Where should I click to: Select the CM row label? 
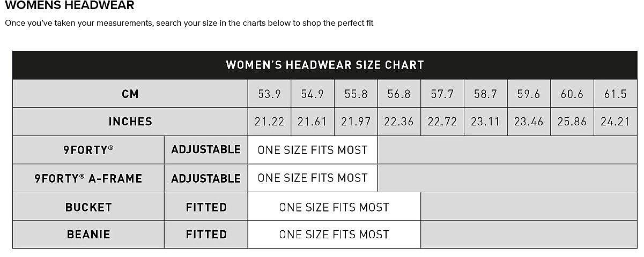tap(130, 94)
